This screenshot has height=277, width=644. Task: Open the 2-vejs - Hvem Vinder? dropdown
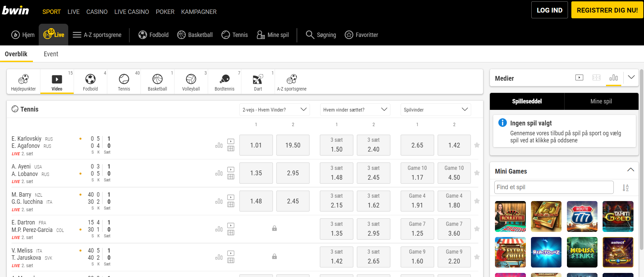(x=274, y=110)
